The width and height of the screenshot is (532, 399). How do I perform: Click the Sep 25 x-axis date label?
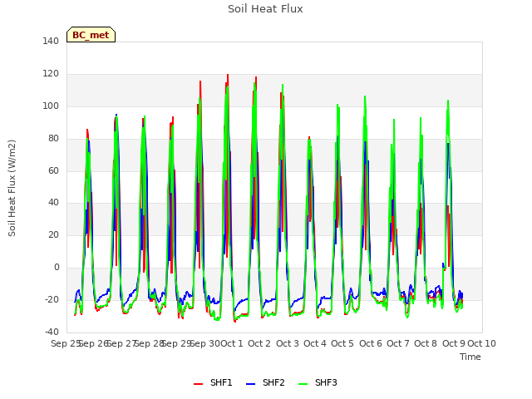66,343
